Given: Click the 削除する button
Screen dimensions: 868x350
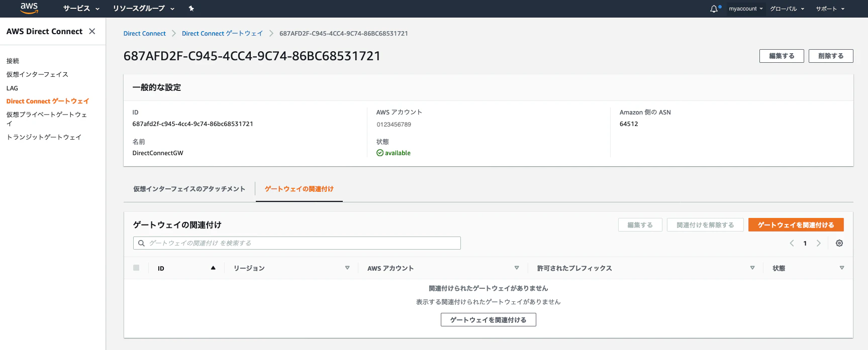Looking at the screenshot, I should (x=831, y=56).
